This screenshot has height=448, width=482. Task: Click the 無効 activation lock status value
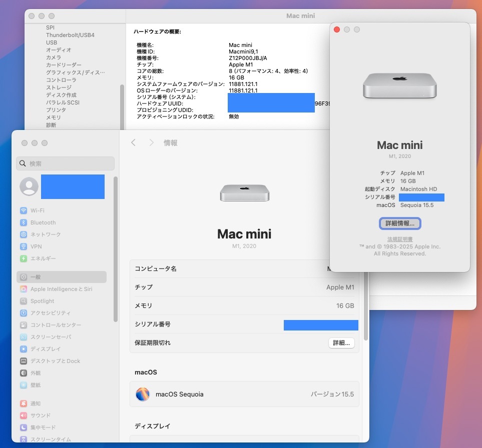coord(234,116)
